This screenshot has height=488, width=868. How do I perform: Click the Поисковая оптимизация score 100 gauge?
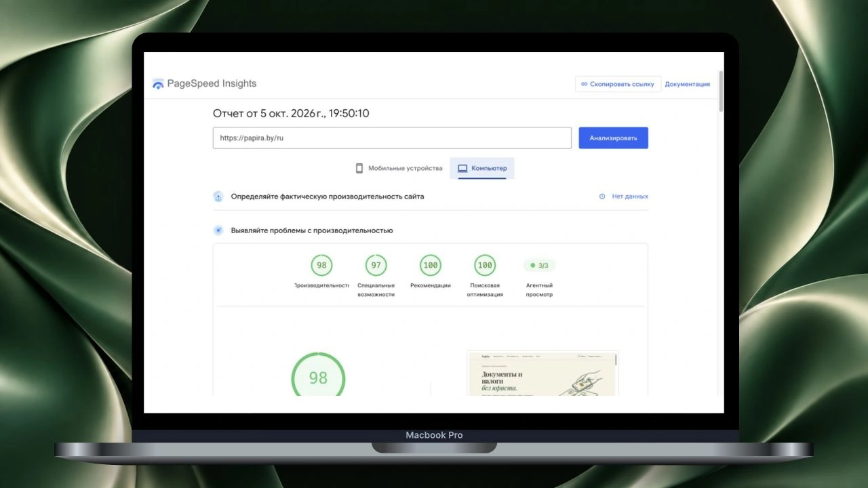tap(485, 265)
